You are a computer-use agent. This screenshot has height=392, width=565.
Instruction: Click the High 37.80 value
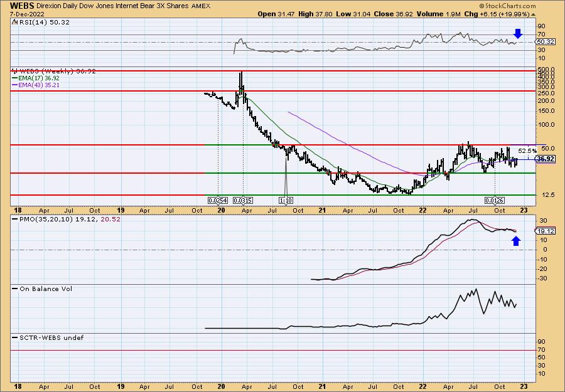point(315,14)
